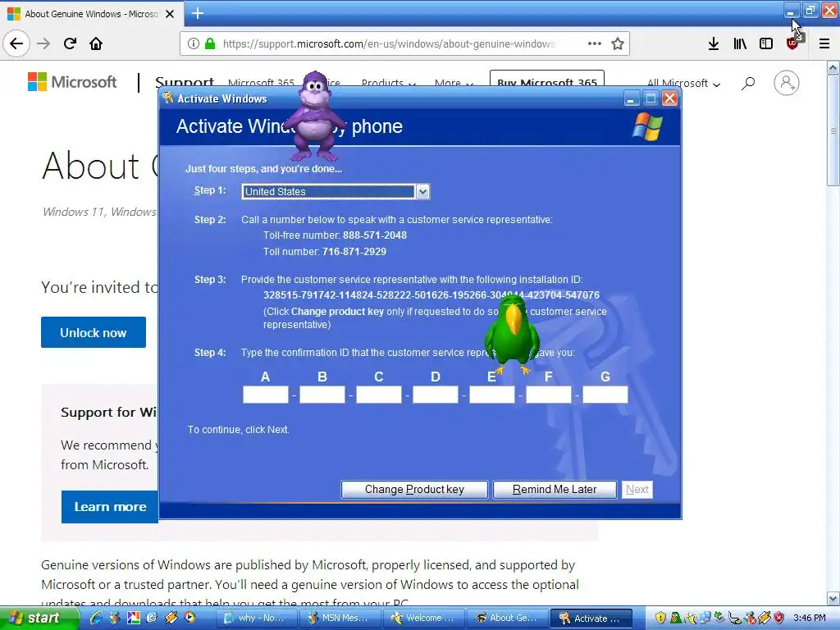The width and height of the screenshot is (840, 630).
Task: Launch Windows Media Player from Quick Launch
Action: coord(189,618)
